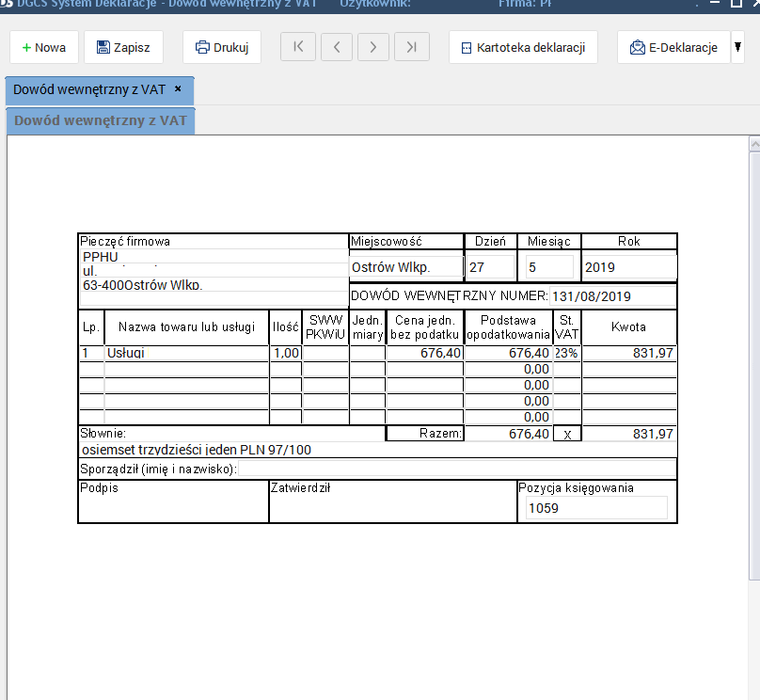
Task: Click row 1 SWW PKWiU cell
Action: 325,353
